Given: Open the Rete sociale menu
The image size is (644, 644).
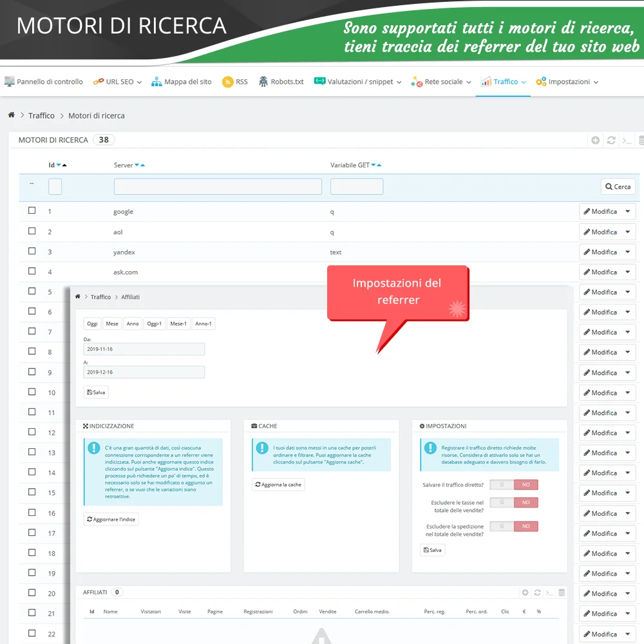Looking at the screenshot, I should pos(441,81).
